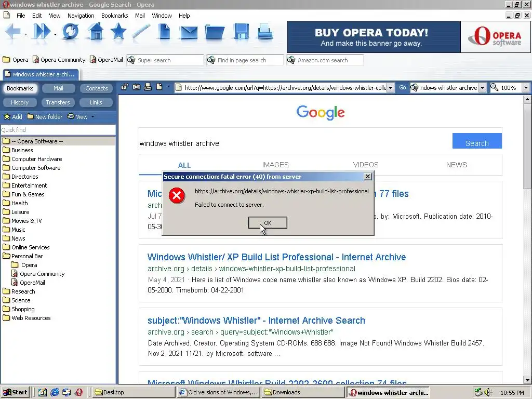
Task: Click the wand icon in main toolbar
Action: pyautogui.click(x=141, y=32)
